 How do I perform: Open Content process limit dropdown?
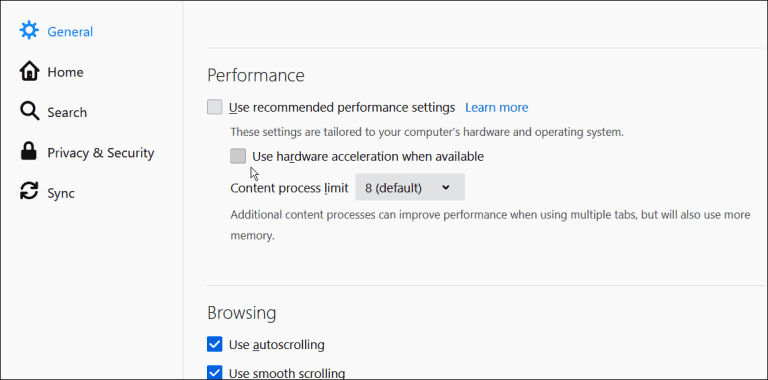click(x=410, y=187)
